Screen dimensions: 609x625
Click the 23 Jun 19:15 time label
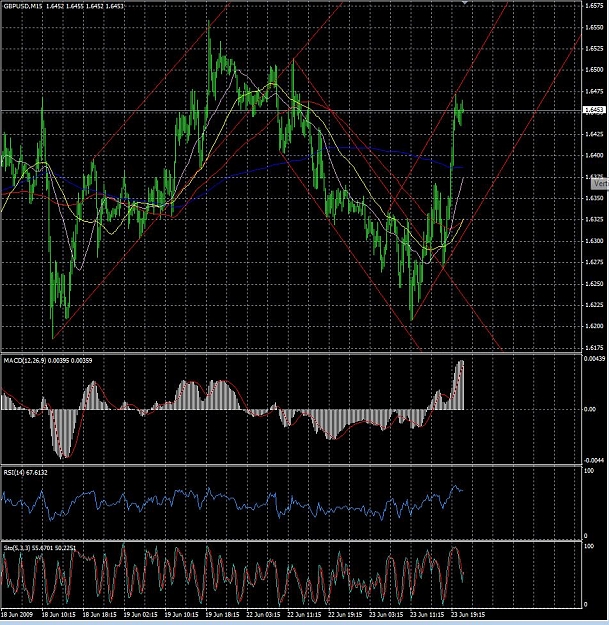tap(468, 615)
